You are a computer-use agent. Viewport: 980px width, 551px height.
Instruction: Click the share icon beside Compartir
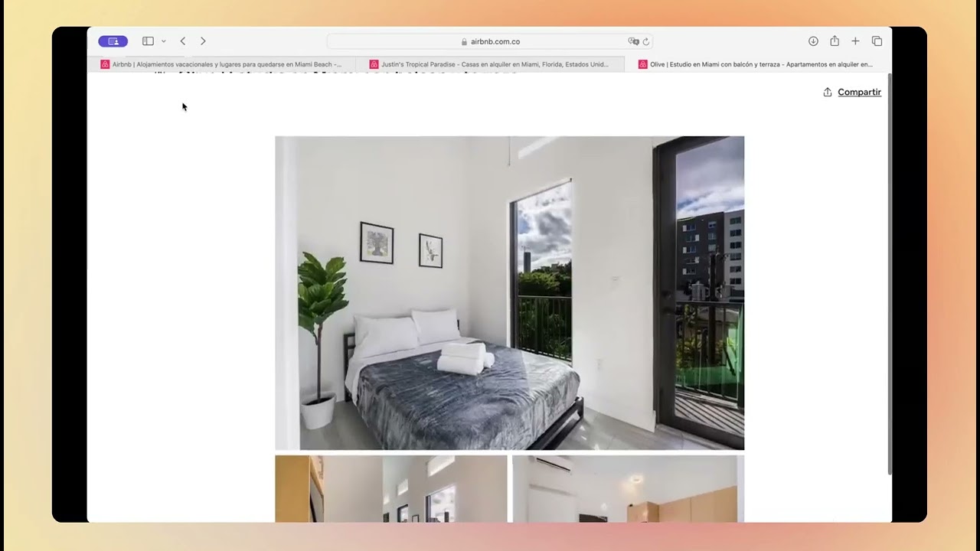click(x=828, y=92)
